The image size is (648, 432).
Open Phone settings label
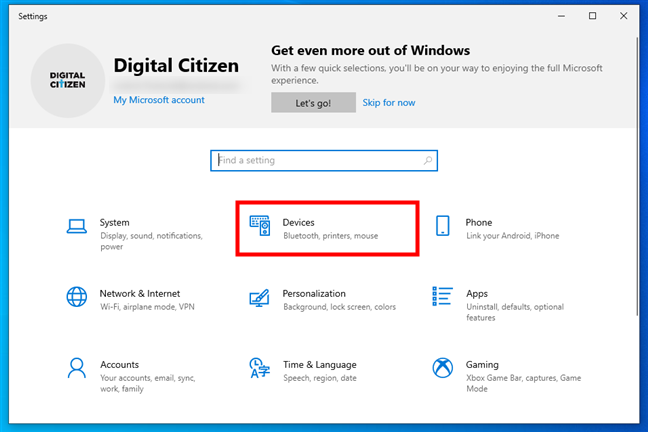point(479,222)
